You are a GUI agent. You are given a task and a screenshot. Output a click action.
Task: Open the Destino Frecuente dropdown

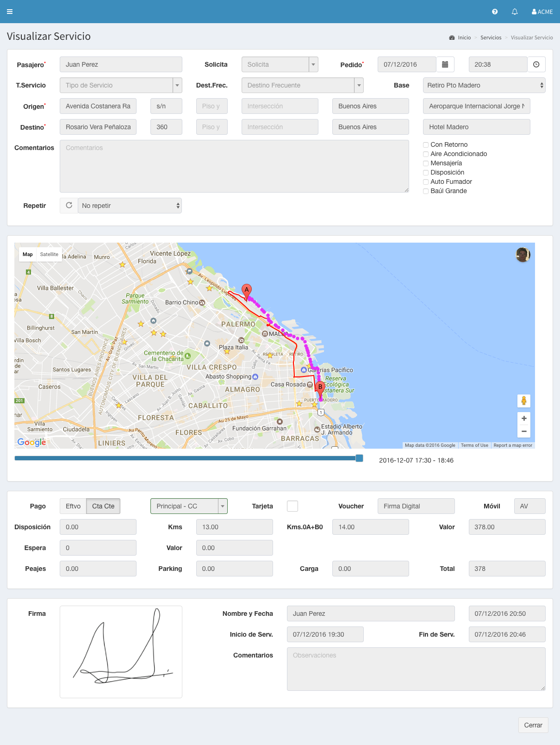click(x=359, y=85)
